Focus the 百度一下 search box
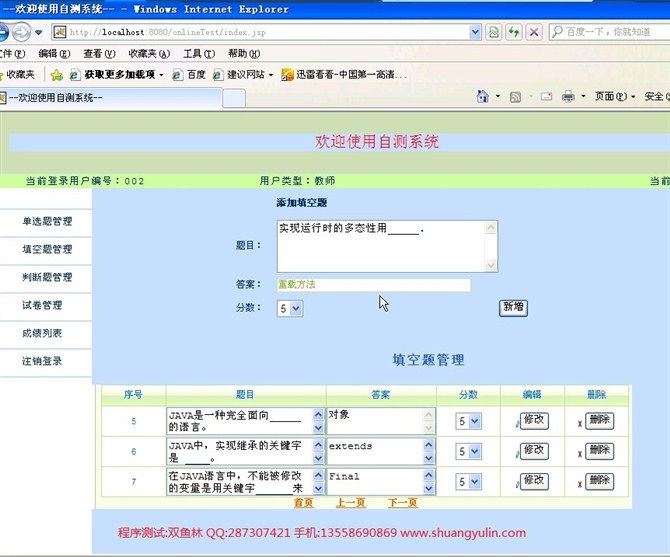This screenshot has width=670, height=557. click(x=617, y=32)
